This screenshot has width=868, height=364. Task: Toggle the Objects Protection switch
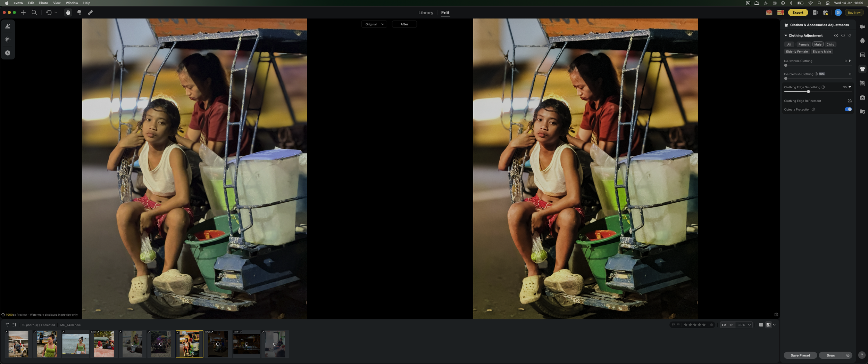(848, 109)
